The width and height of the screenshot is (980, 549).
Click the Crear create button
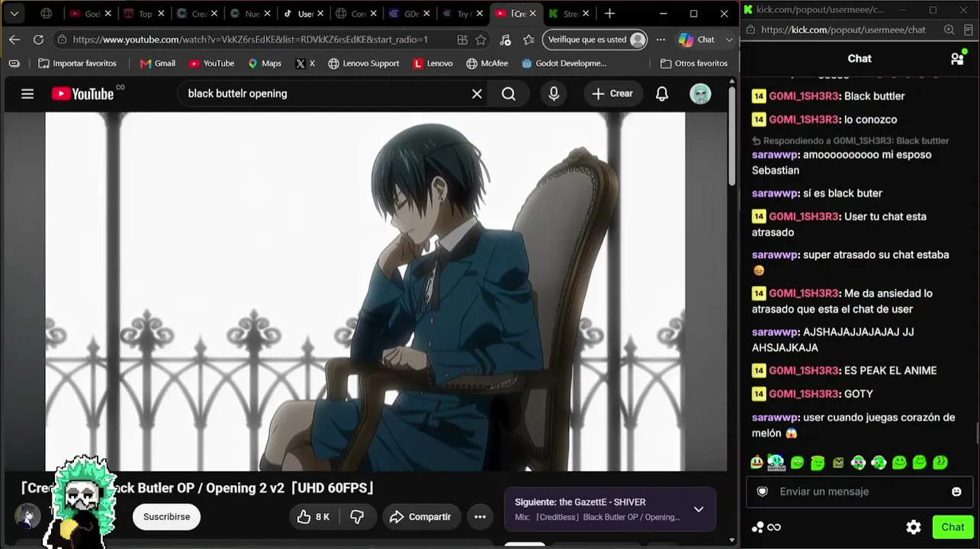tap(612, 94)
